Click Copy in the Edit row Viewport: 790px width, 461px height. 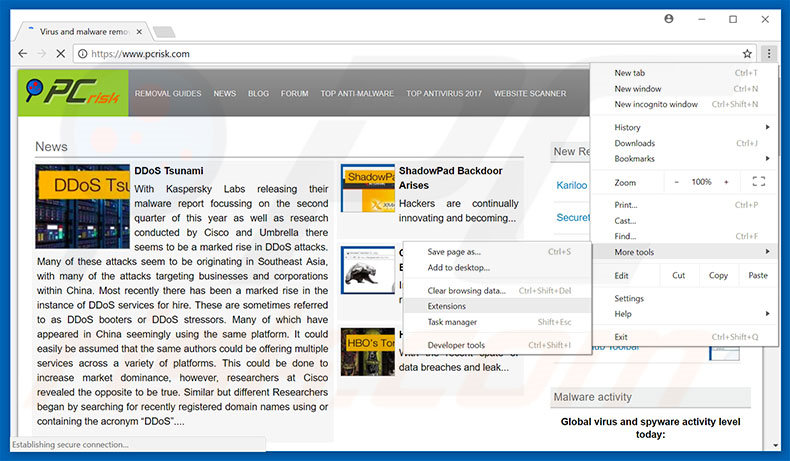718,276
